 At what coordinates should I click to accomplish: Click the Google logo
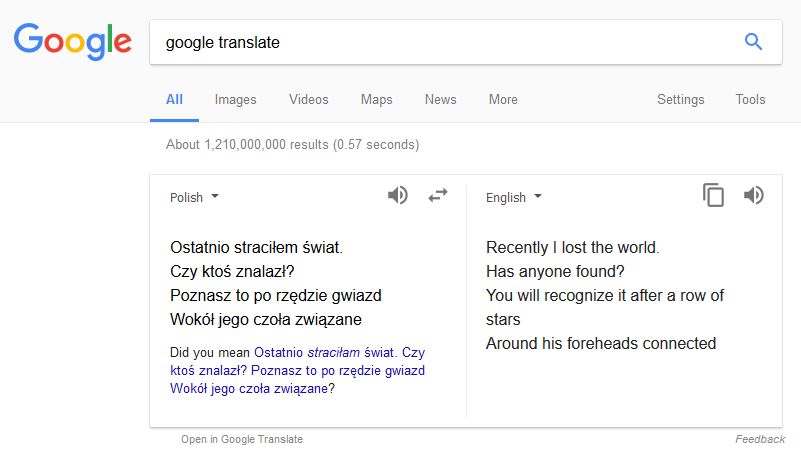pyautogui.click(x=73, y=41)
